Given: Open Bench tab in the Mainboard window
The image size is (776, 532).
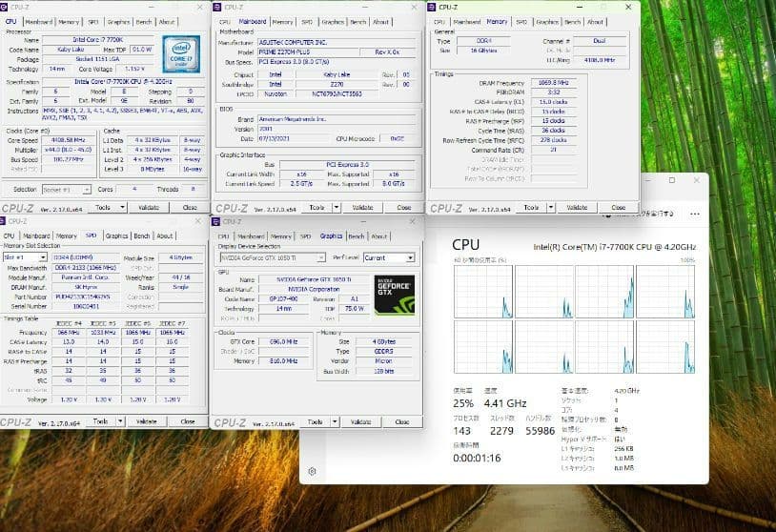Looking at the screenshot, I should pyautogui.click(x=358, y=22).
